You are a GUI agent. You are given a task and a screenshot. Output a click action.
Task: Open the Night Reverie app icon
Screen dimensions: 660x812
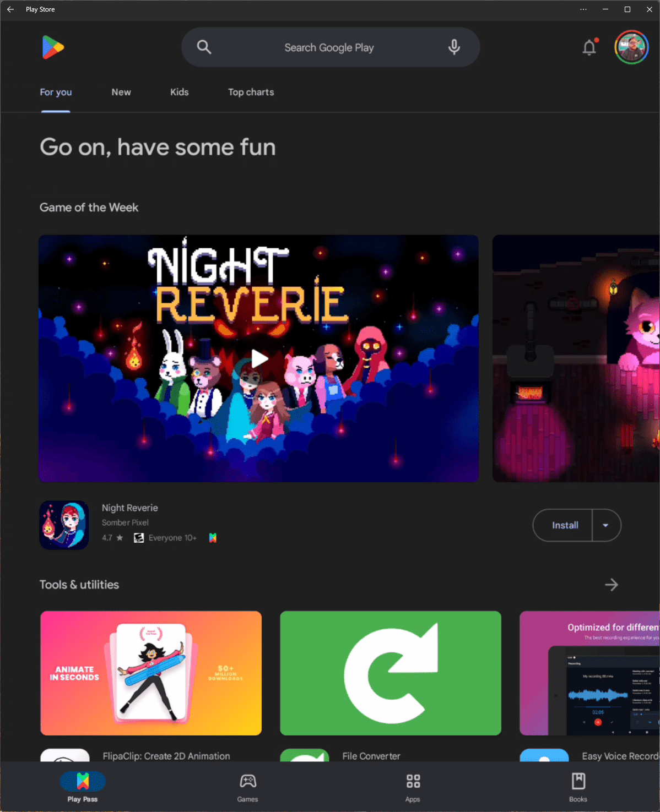[64, 525]
